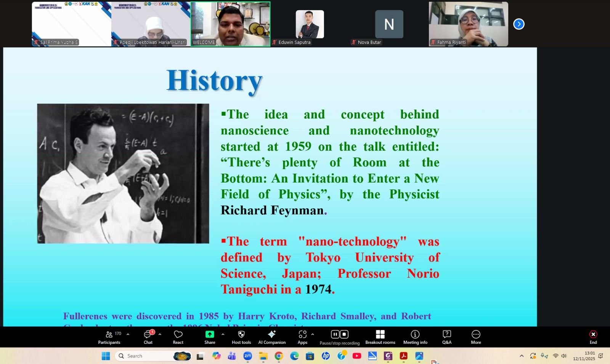Open Breakout rooms
The height and width of the screenshot is (364, 610).
click(x=380, y=337)
